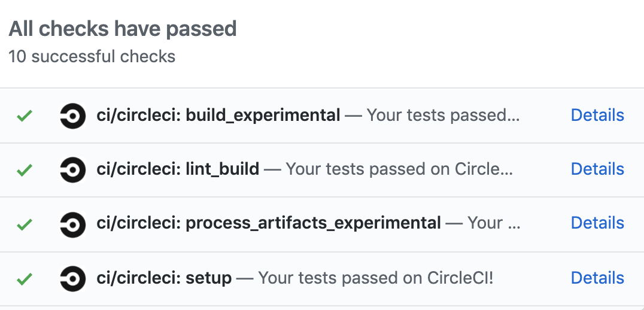Click ci/circleci: lint_build check name

178,169
